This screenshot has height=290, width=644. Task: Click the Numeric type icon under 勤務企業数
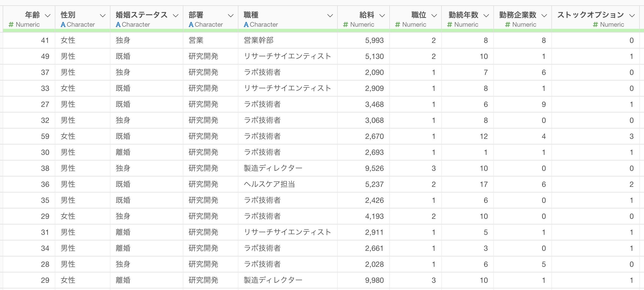point(507,25)
